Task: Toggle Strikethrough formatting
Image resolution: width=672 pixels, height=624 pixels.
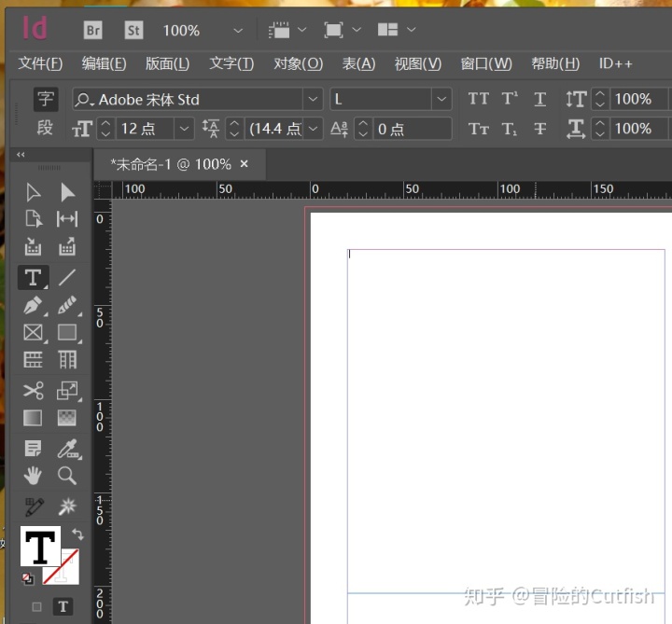Action: pos(540,129)
